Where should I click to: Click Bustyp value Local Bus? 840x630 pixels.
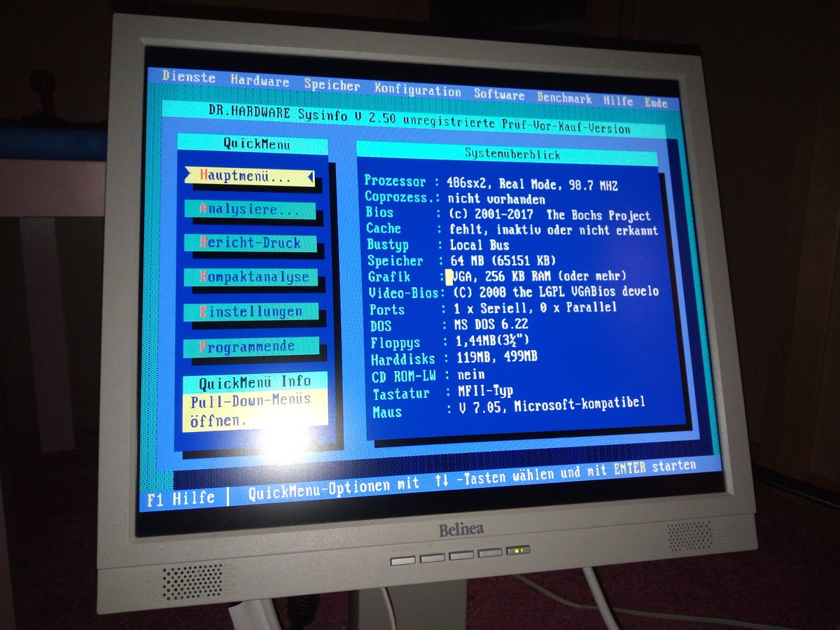click(x=480, y=245)
